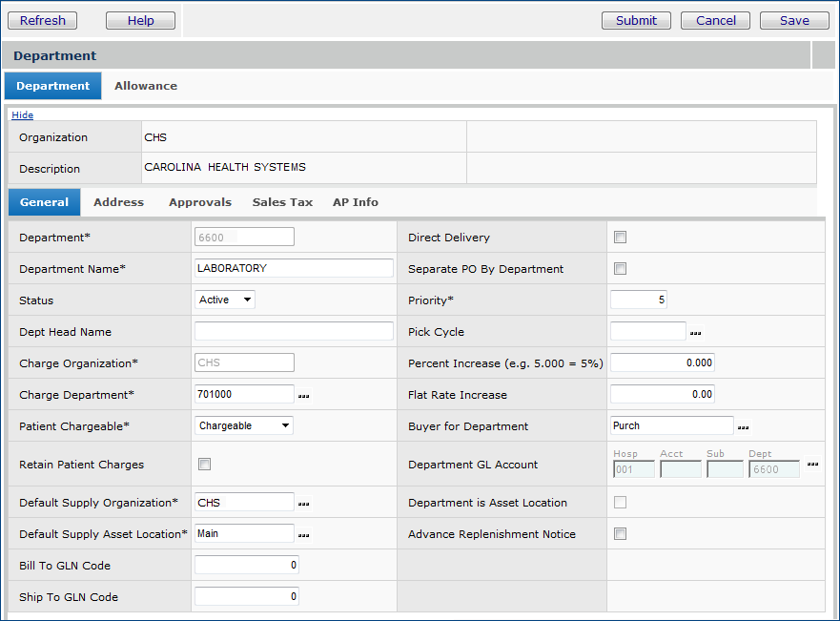Screen dimensions: 840x621
Task: Check Retain Patient Charges box
Action: click(205, 465)
